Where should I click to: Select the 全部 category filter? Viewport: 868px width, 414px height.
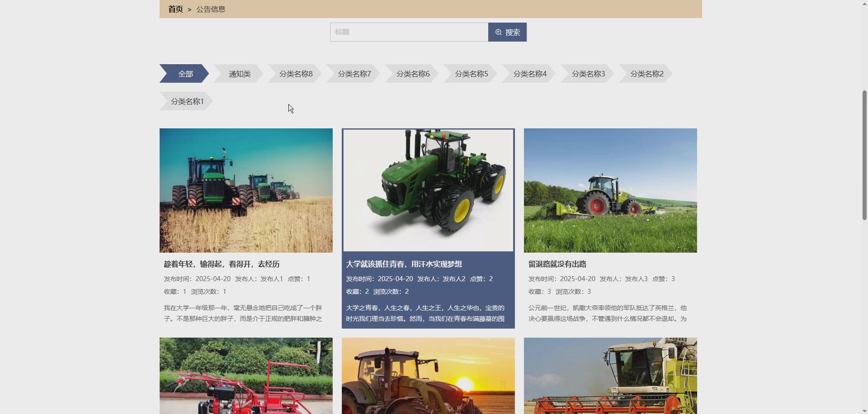click(x=185, y=73)
